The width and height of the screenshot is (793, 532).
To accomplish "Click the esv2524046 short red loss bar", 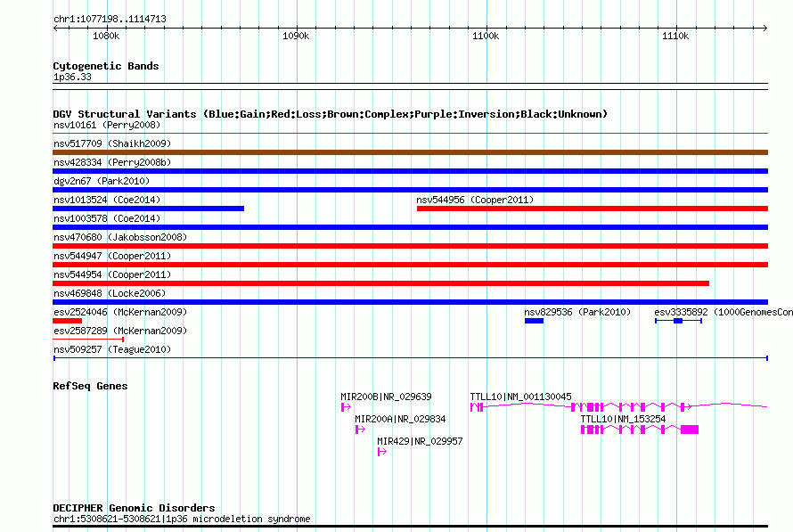I will [67, 321].
